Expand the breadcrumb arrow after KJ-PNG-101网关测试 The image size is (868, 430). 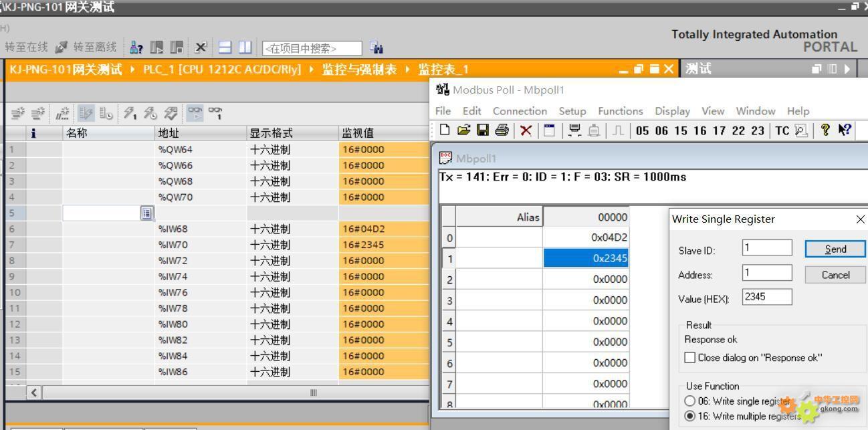(132, 69)
